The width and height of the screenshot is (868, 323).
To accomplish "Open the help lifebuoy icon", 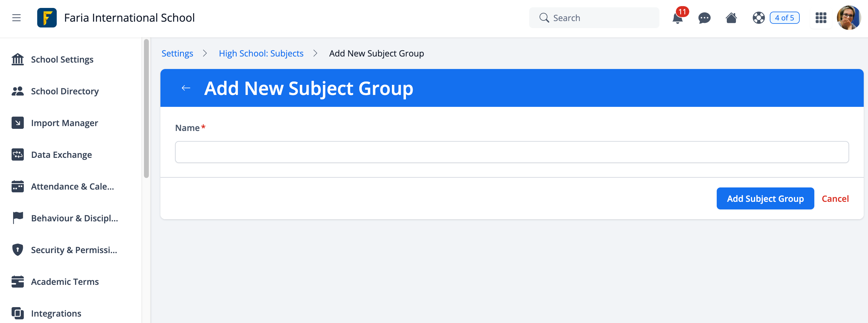I will coord(759,18).
